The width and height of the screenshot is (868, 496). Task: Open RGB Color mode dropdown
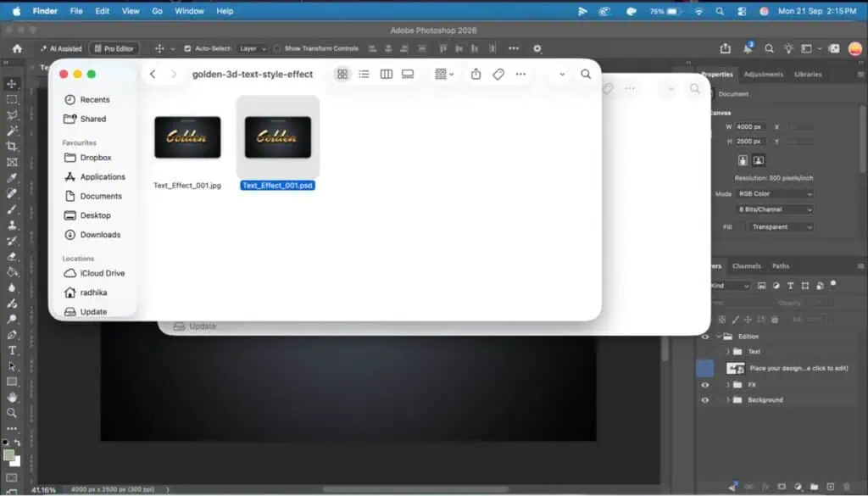(x=775, y=194)
